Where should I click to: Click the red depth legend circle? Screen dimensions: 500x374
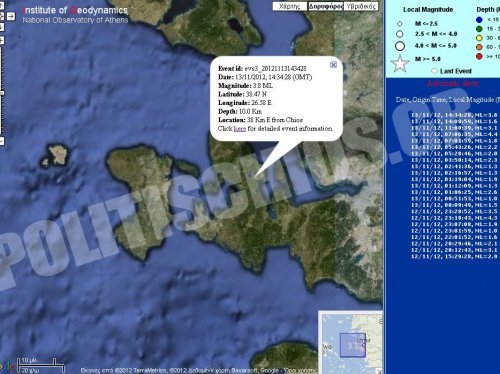point(479,56)
